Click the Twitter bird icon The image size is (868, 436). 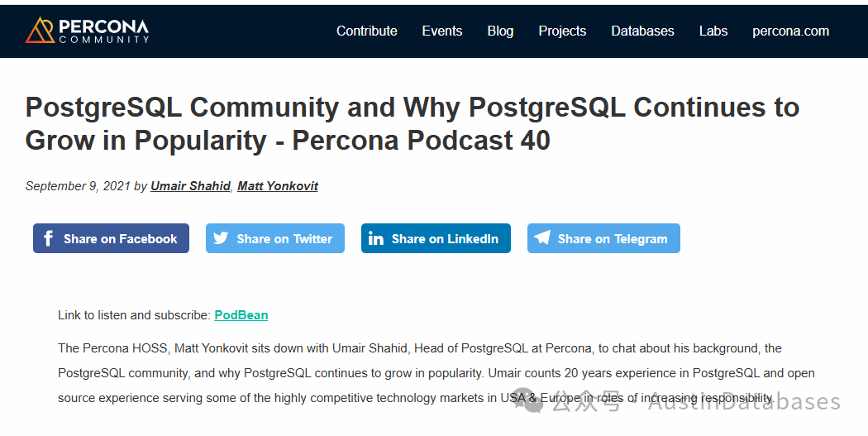(221, 238)
